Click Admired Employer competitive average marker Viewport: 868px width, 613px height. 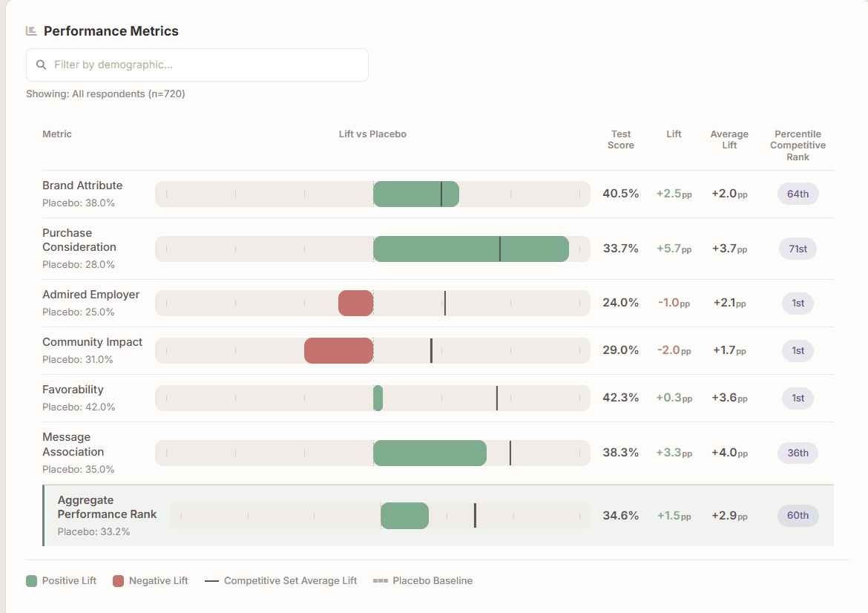tap(445, 303)
